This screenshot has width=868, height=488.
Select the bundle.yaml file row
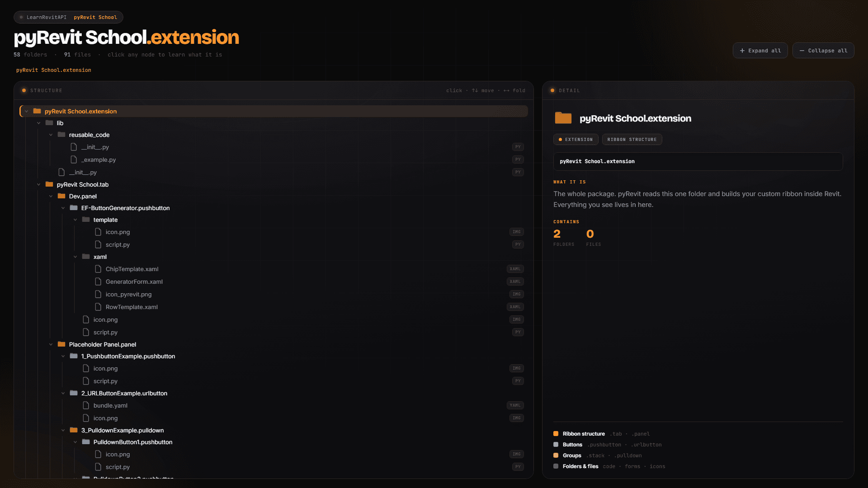304,405
